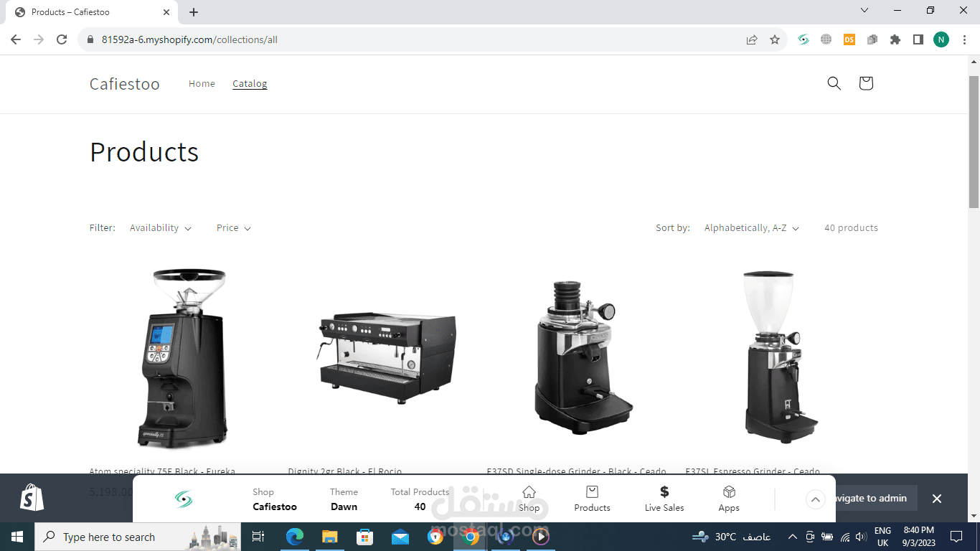Click the address bar URL
The height and width of the screenshot is (551, 980).
[189, 39]
